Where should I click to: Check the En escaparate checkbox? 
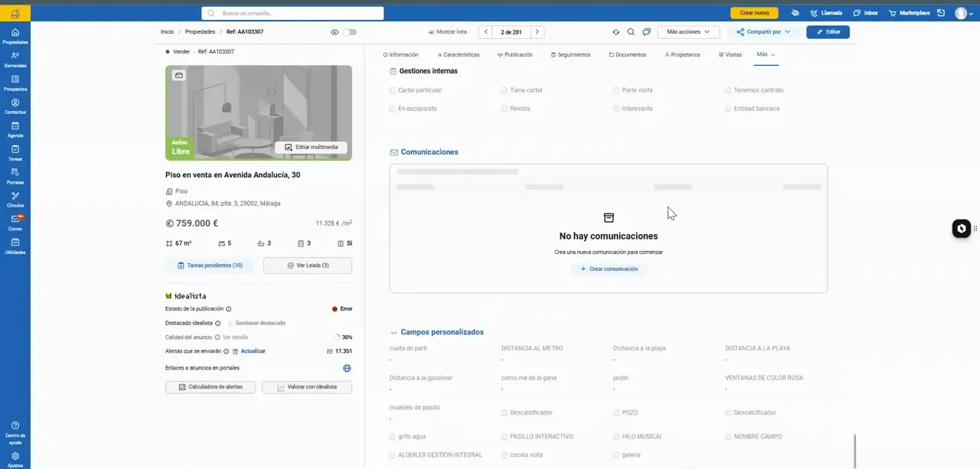(x=393, y=109)
